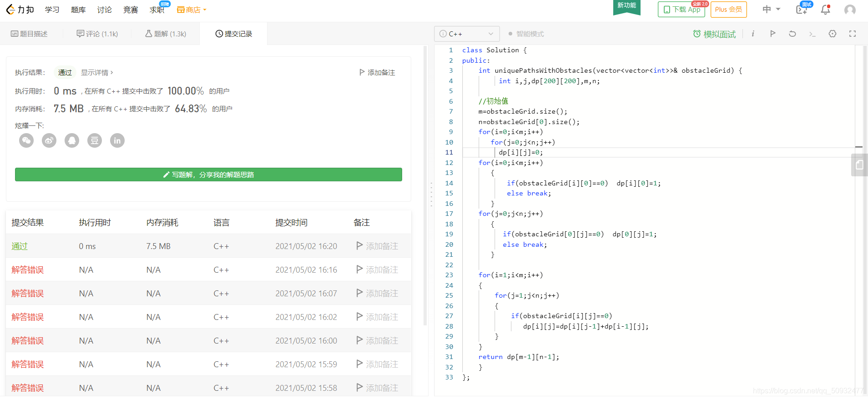The height and width of the screenshot is (399, 868).
Task: Toggle 智能模式 smart mode
Action: (526, 34)
